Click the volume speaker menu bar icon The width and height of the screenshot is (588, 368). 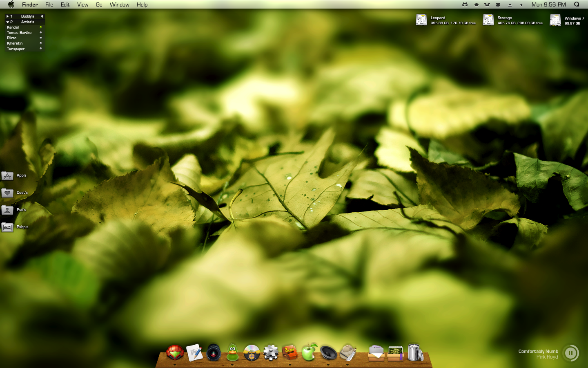521,5
